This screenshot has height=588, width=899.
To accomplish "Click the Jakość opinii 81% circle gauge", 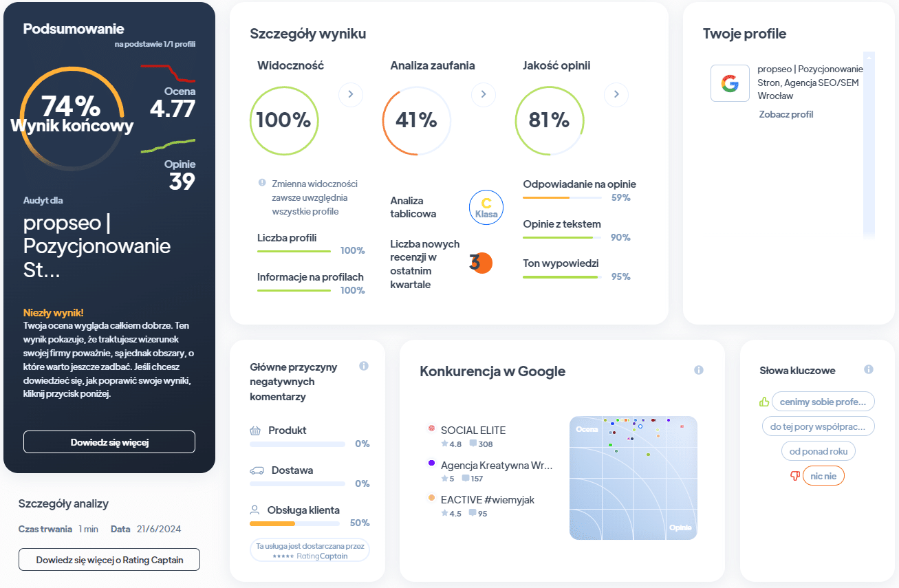I will (550, 120).
